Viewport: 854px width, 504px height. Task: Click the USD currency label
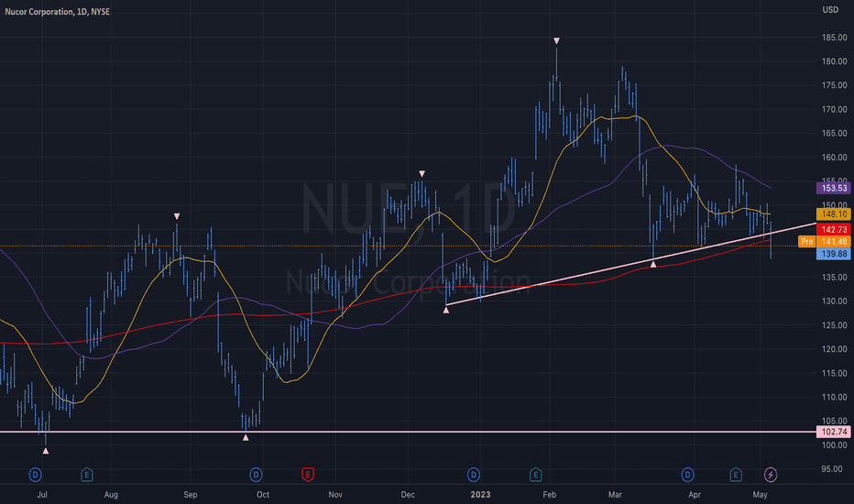(x=830, y=10)
